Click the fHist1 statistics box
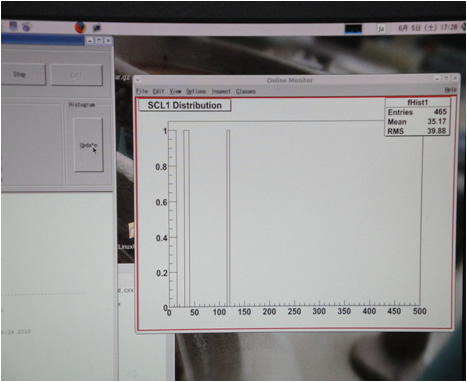The height and width of the screenshot is (382, 467). point(417,117)
